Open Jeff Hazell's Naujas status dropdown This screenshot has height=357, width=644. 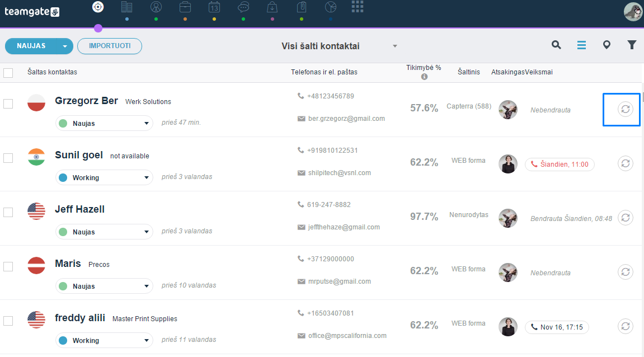(104, 232)
